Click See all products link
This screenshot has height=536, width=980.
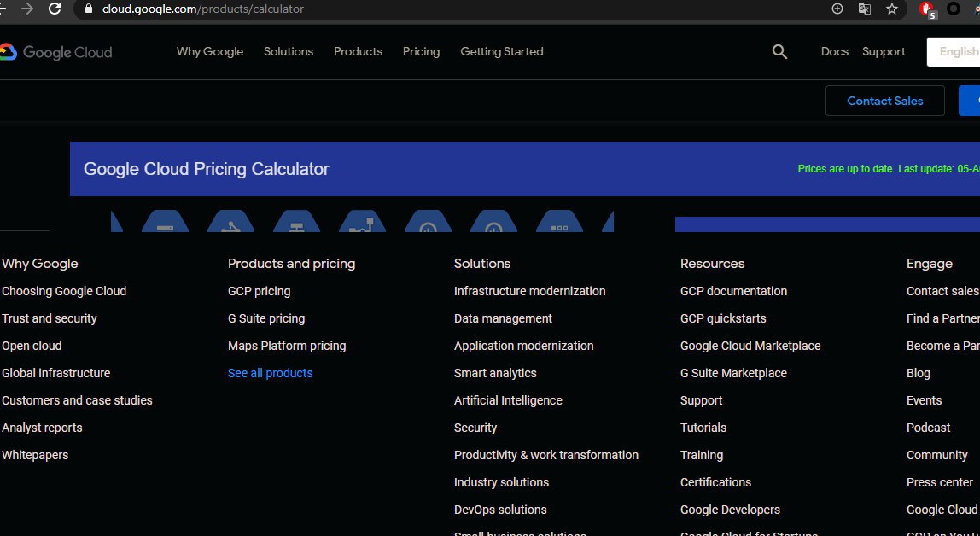click(x=270, y=373)
